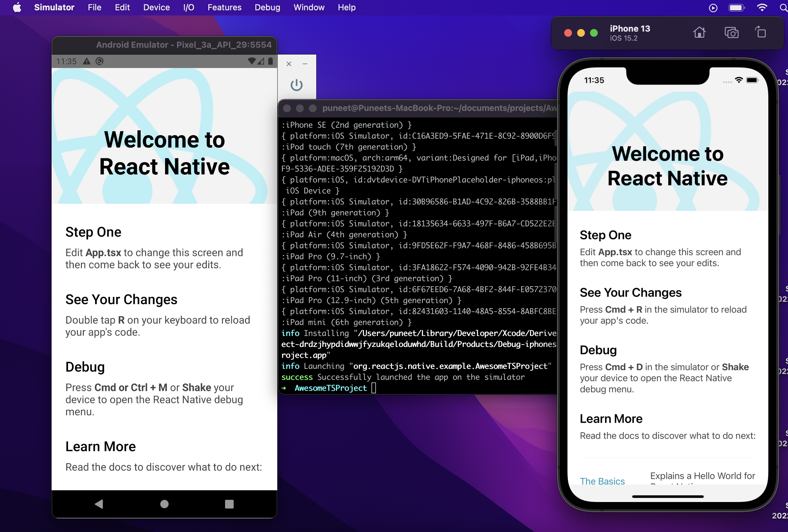Click 'See Your Changes' heading in Android app
788x532 pixels.
pos(121,300)
